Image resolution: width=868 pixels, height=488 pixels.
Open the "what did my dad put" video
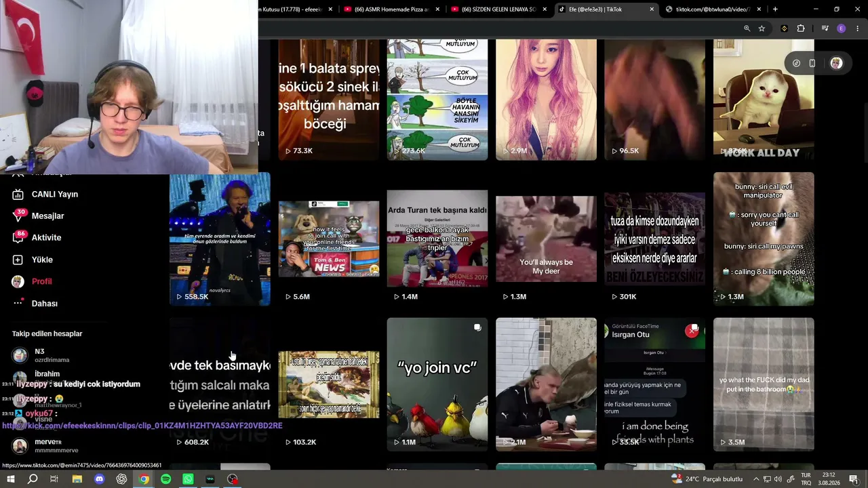coord(764,384)
